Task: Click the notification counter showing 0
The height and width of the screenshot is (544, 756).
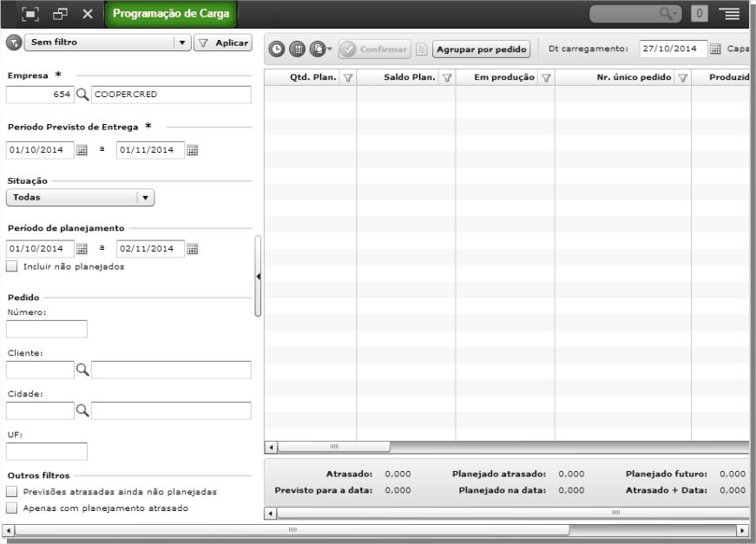Action: point(699,14)
